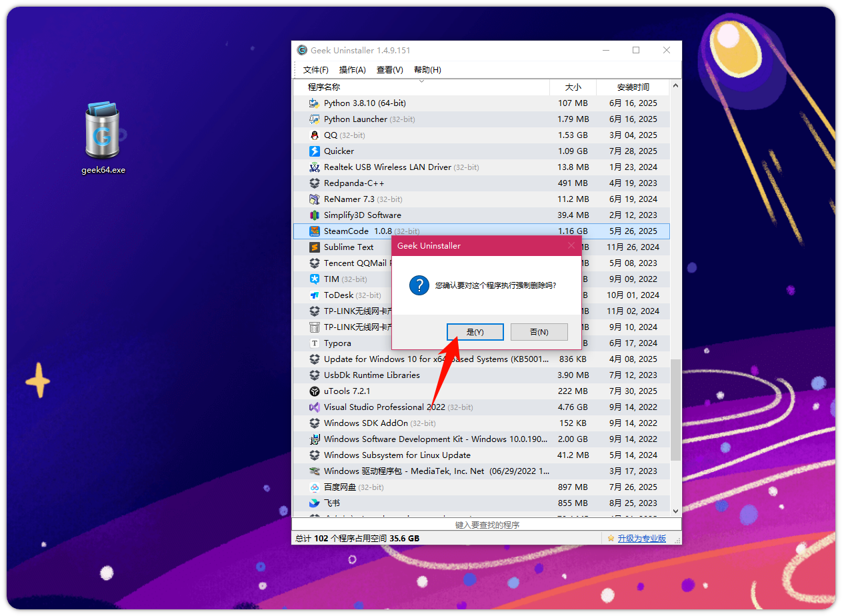Click the SteamCode 1.0.8 icon
The image size is (842, 616).
pos(315,231)
